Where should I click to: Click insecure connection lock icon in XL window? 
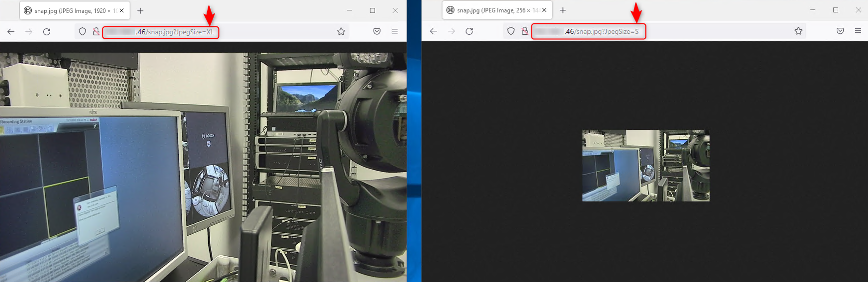[96, 32]
